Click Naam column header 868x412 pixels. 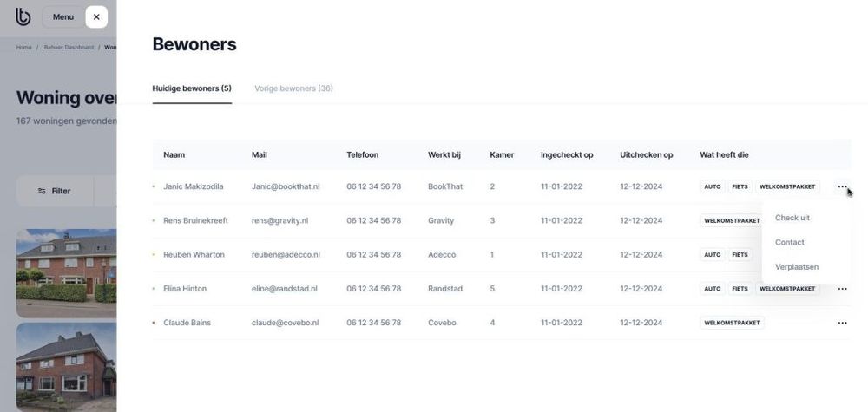point(174,155)
